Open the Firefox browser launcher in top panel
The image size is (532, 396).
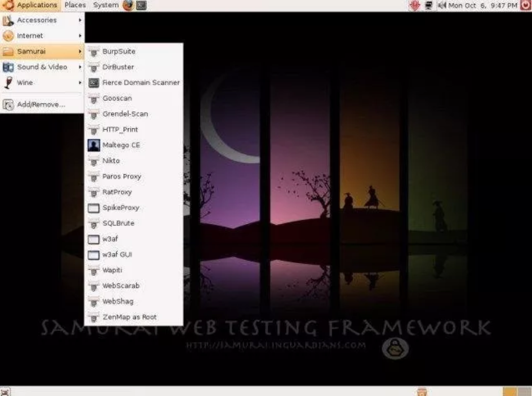point(128,5)
